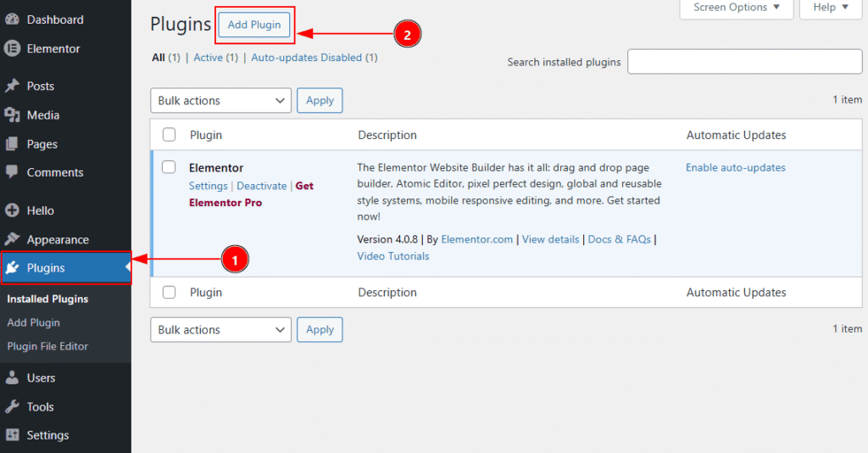This screenshot has width=868, height=453.
Task: Open the top Bulk actions dropdown
Action: tap(221, 100)
